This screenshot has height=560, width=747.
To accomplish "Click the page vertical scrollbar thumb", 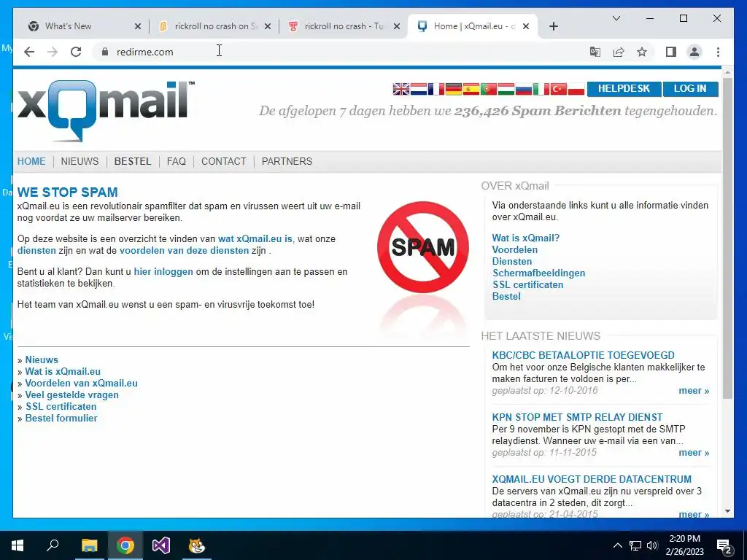I will coord(727,238).
